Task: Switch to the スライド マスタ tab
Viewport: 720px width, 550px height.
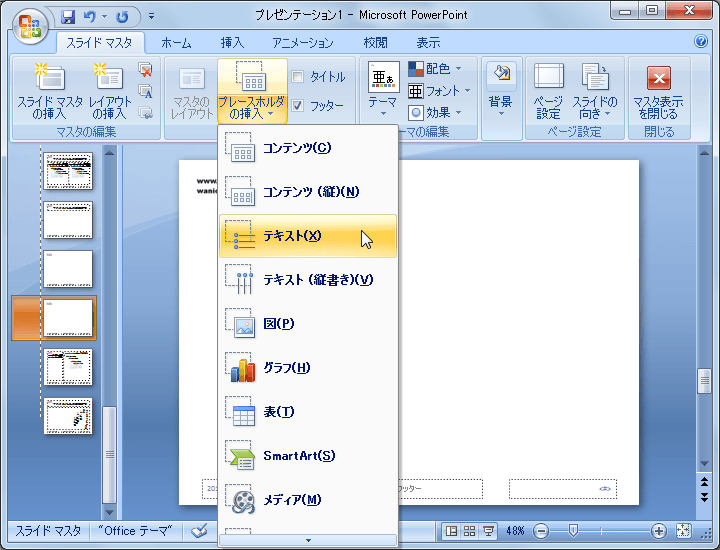Action: 99,43
